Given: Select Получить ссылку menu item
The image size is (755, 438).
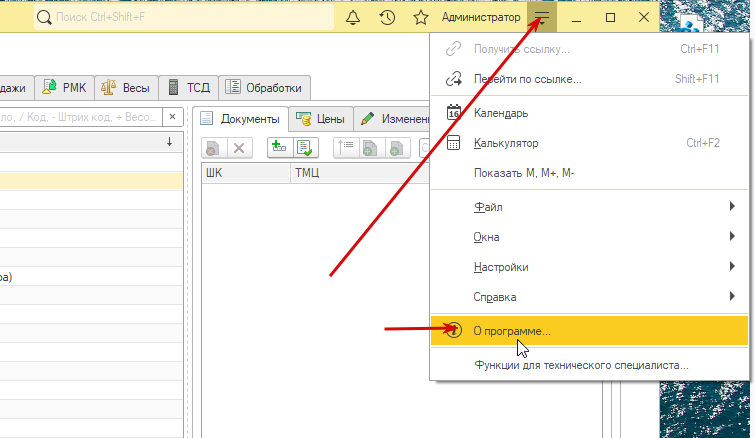Looking at the screenshot, I should click(x=589, y=49).
